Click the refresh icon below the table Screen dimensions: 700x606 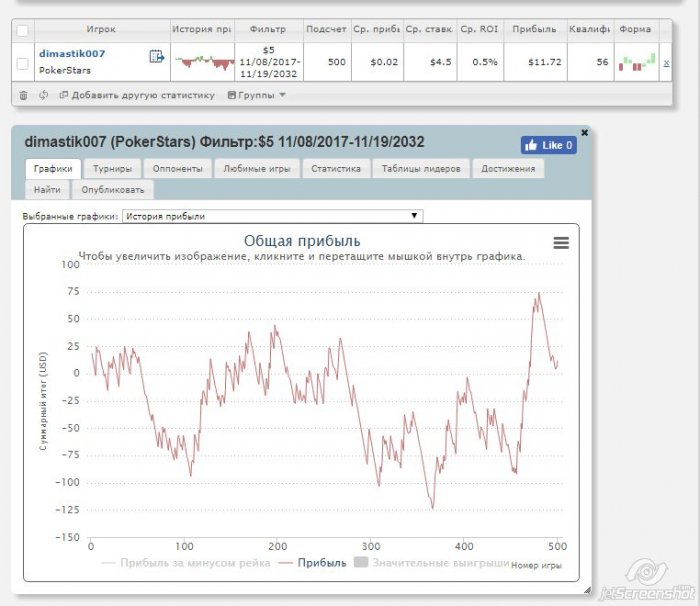pos(43,95)
